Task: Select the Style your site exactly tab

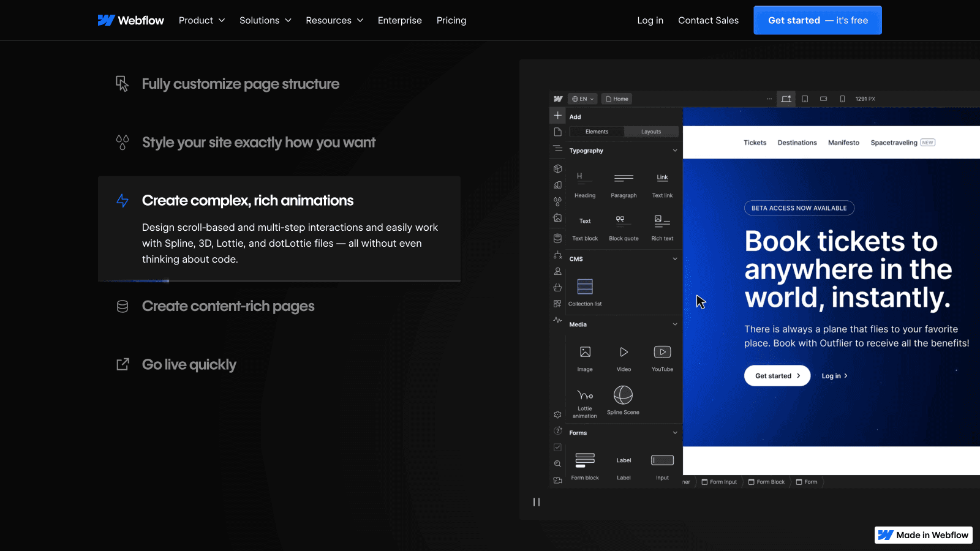Action: 279,143
